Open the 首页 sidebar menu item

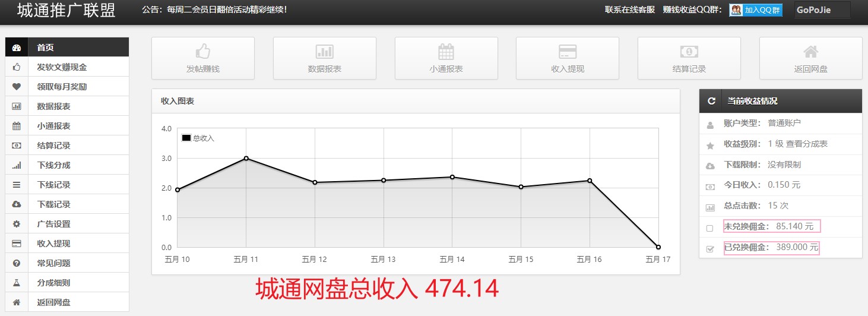point(67,48)
